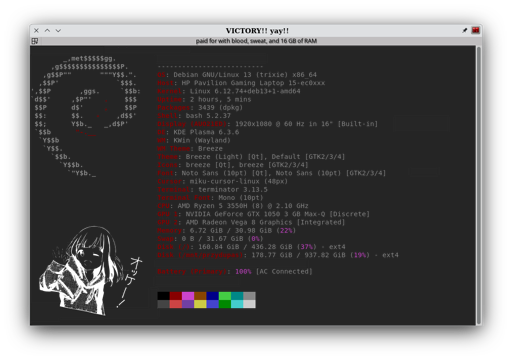The width and height of the screenshot is (512, 361).
Task: Click the bright green block in top row
Action: click(225, 296)
